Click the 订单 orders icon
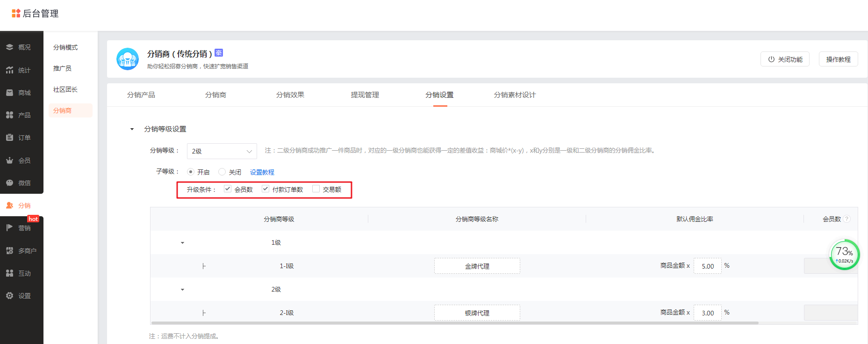 9,138
